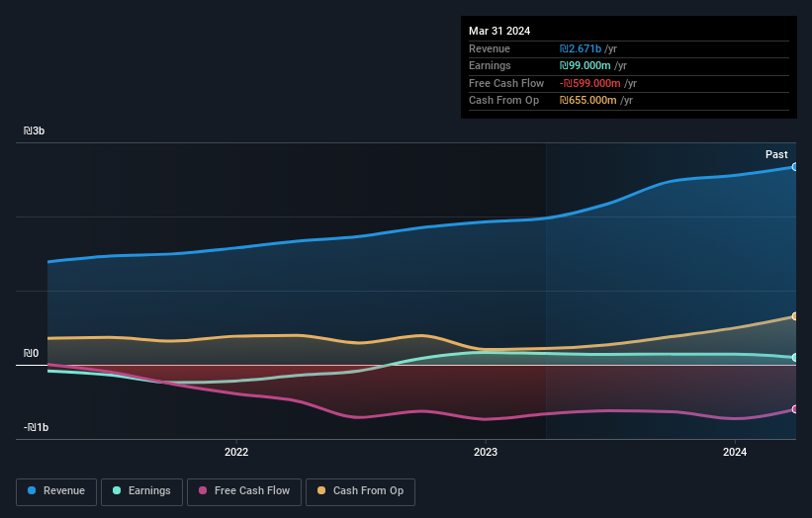
Task: Click the 2024 x-axis label
Action: click(x=735, y=452)
